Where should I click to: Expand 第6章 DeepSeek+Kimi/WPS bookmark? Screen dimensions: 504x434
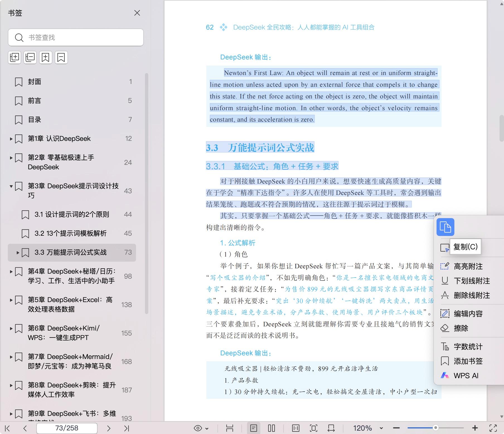point(11,328)
